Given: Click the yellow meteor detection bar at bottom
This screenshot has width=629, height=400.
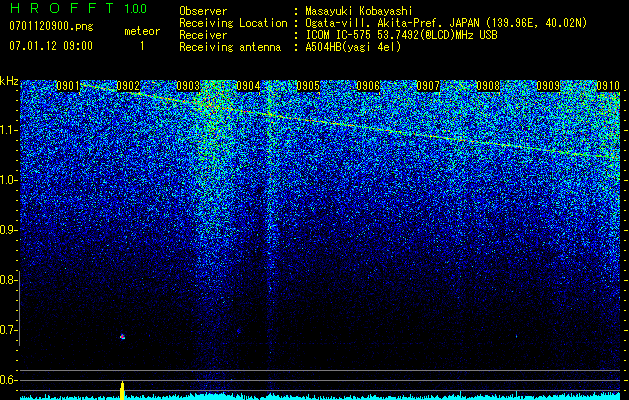Looking at the screenshot, I should tap(122, 391).
